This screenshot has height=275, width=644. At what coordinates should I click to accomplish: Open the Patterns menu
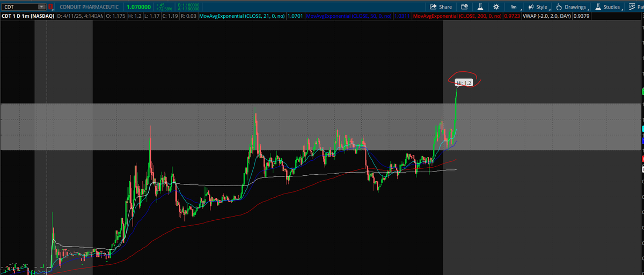point(635,7)
